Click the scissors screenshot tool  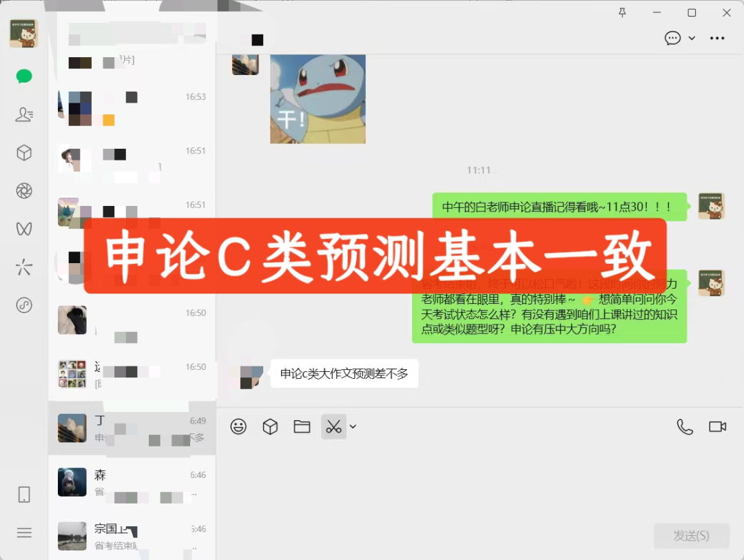334,427
